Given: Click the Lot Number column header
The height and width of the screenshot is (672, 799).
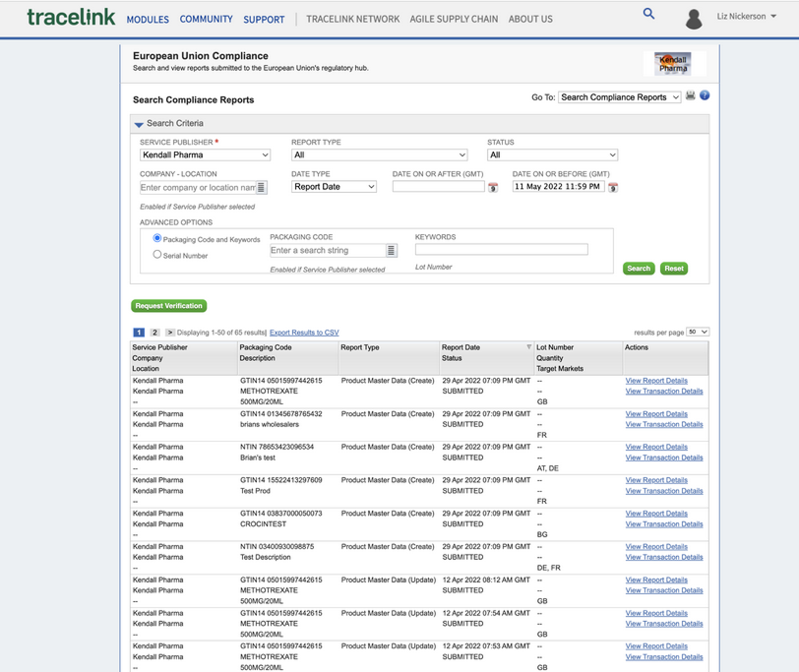Looking at the screenshot, I should click(x=555, y=347).
